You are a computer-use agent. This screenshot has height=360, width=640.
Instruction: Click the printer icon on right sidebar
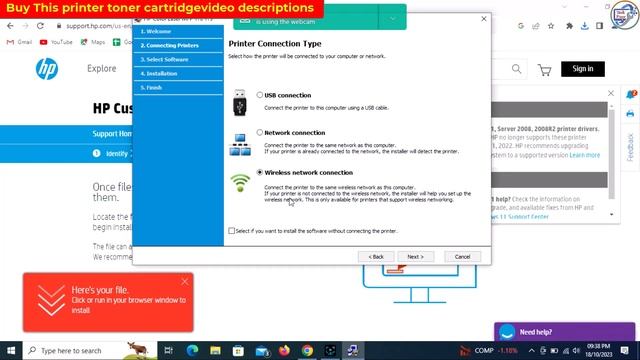click(630, 113)
